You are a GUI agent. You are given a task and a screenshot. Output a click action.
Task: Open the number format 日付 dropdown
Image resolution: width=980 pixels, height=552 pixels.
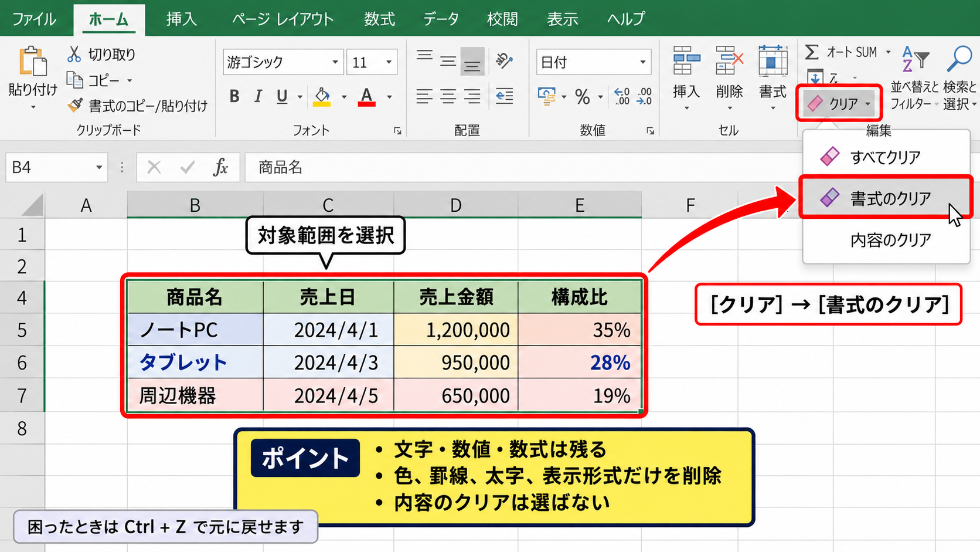[x=642, y=62]
